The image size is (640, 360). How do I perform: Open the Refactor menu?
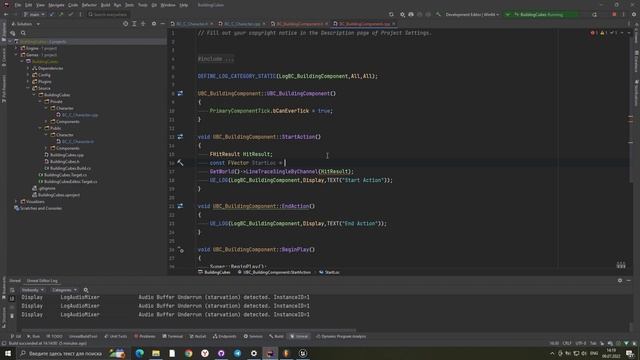[x=89, y=5]
